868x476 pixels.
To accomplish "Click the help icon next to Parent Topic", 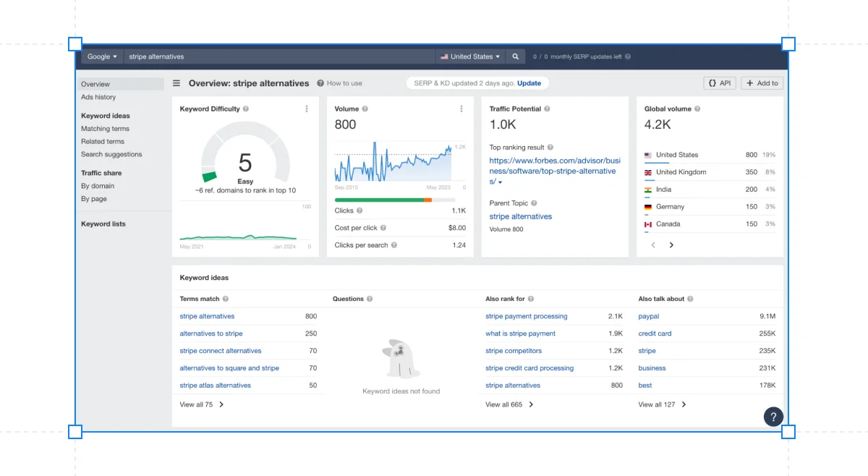I will point(534,203).
